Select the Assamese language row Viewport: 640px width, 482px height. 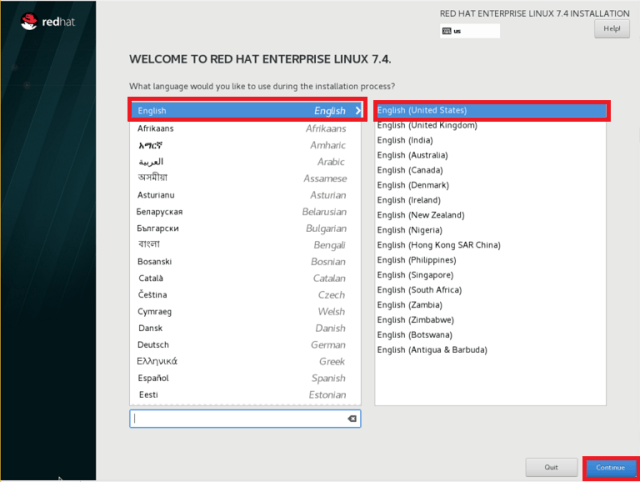246,178
